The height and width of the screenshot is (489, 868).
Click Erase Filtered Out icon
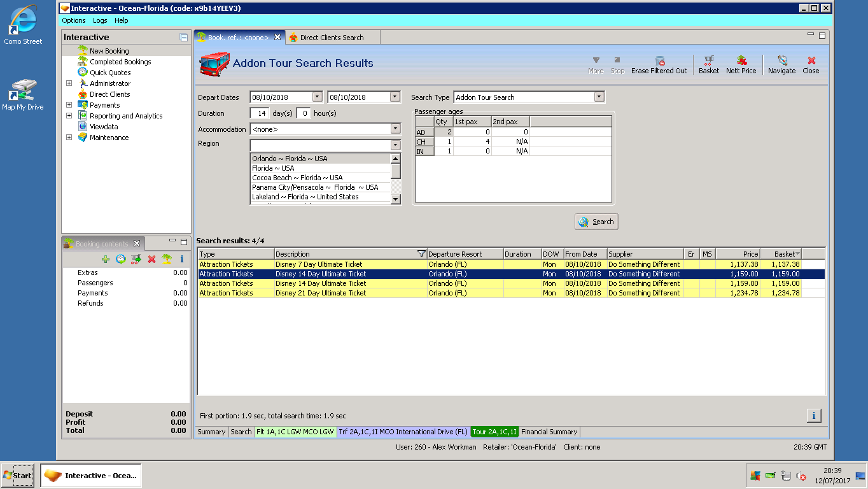(659, 61)
